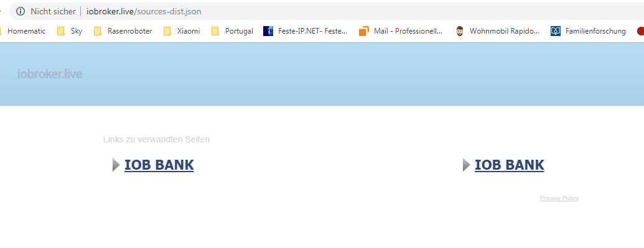Open the Privacy Policy link
The image size is (644, 248).
pyautogui.click(x=559, y=198)
